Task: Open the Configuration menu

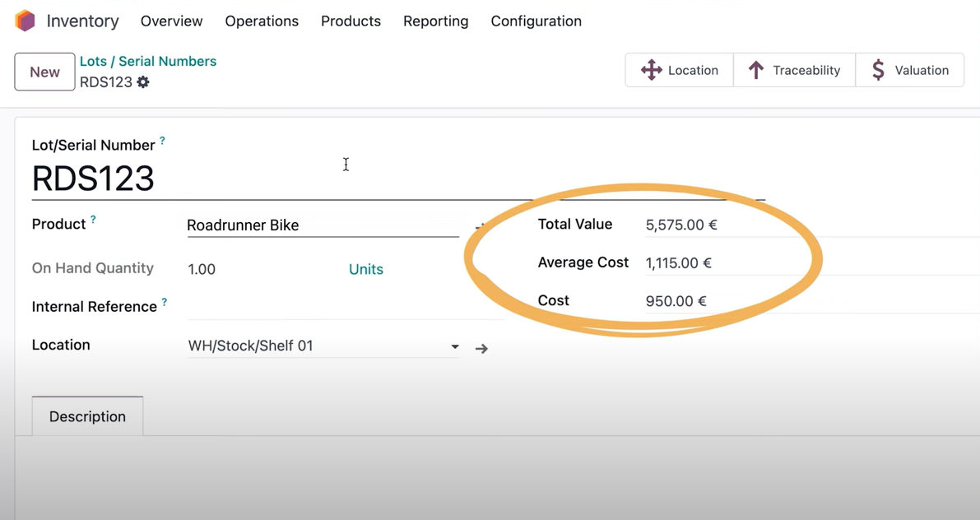Action: click(x=536, y=21)
